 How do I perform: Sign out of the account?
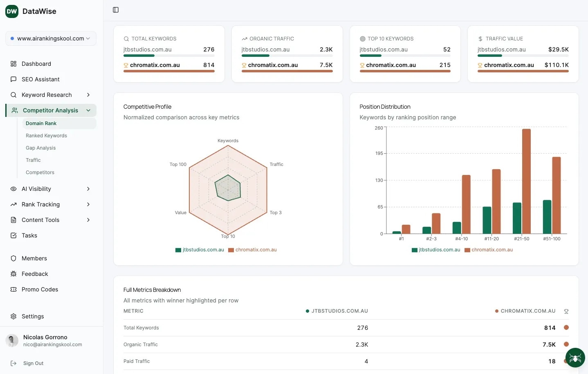click(x=33, y=363)
